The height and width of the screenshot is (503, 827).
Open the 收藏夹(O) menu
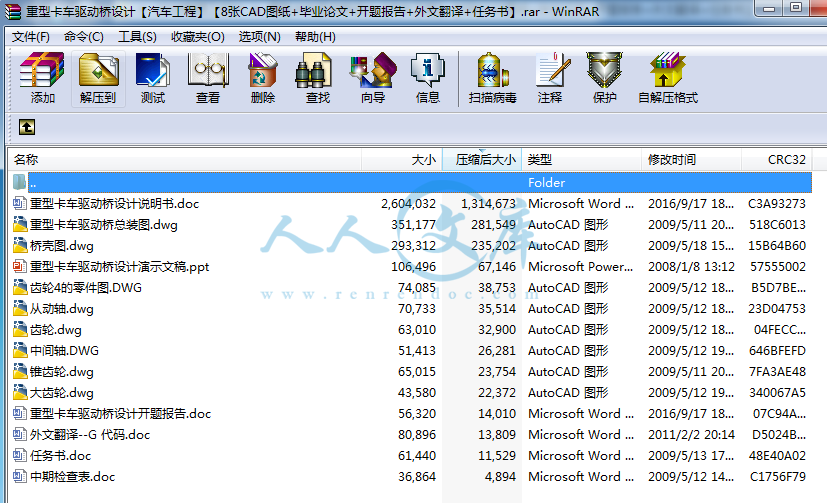coord(198,37)
